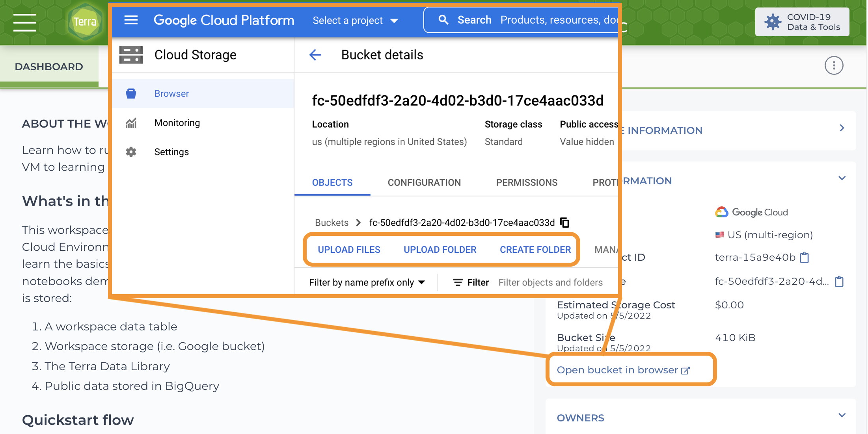Click the search magnifier icon

pos(443,20)
